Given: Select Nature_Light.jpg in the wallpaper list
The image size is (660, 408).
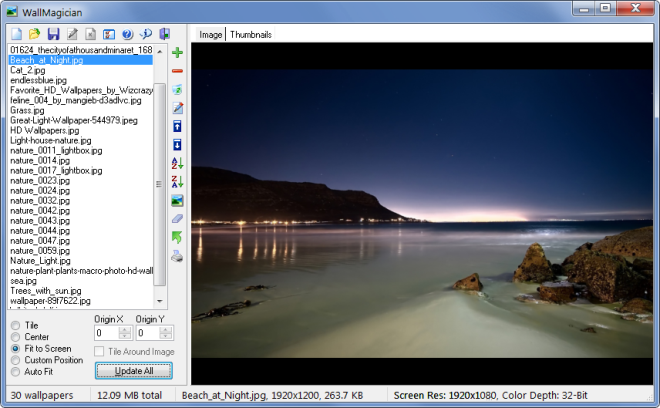Looking at the screenshot, I should (38, 260).
